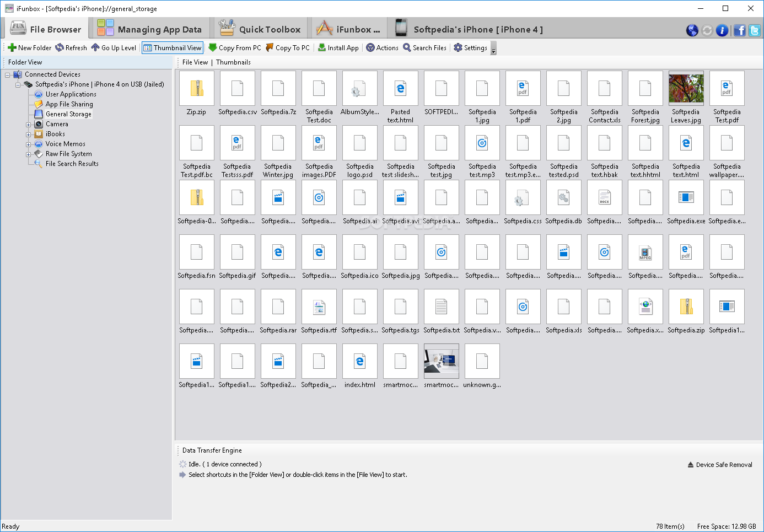This screenshot has height=532, width=764.
Task: Select General Storage in folder tree
Action: pyautogui.click(x=68, y=114)
